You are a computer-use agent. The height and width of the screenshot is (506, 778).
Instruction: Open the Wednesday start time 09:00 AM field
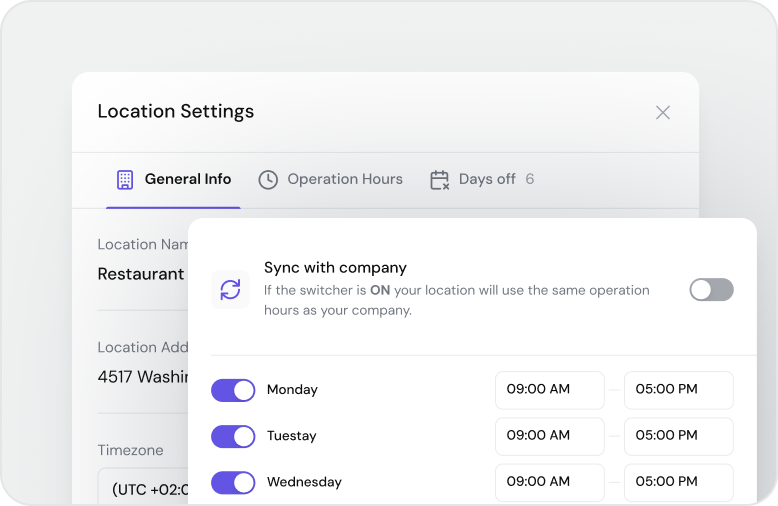click(549, 482)
